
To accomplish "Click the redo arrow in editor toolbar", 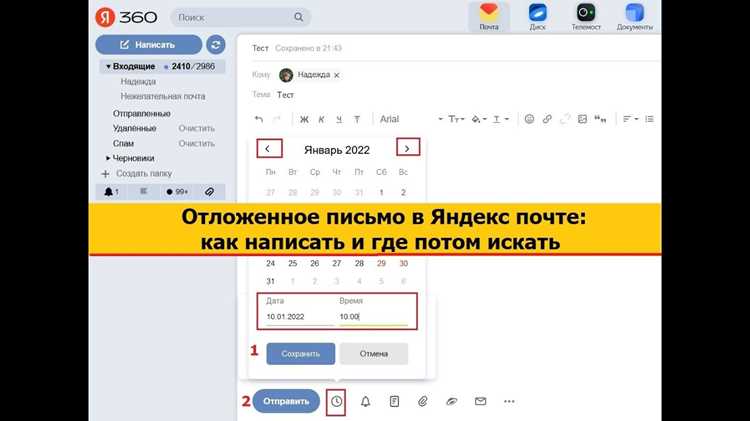I will (276, 119).
